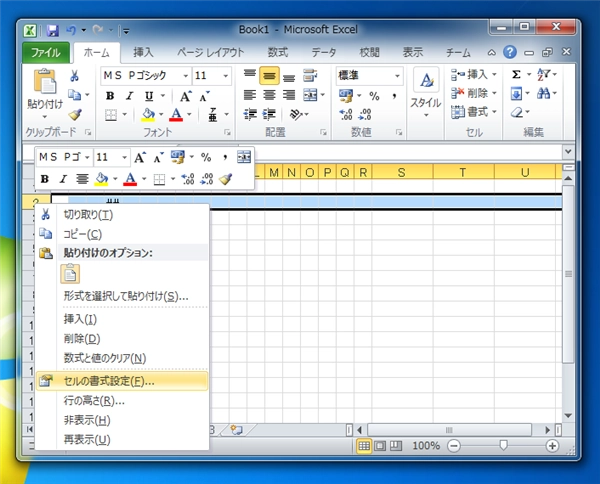Toggle ribbon Middle Align button

[269, 76]
